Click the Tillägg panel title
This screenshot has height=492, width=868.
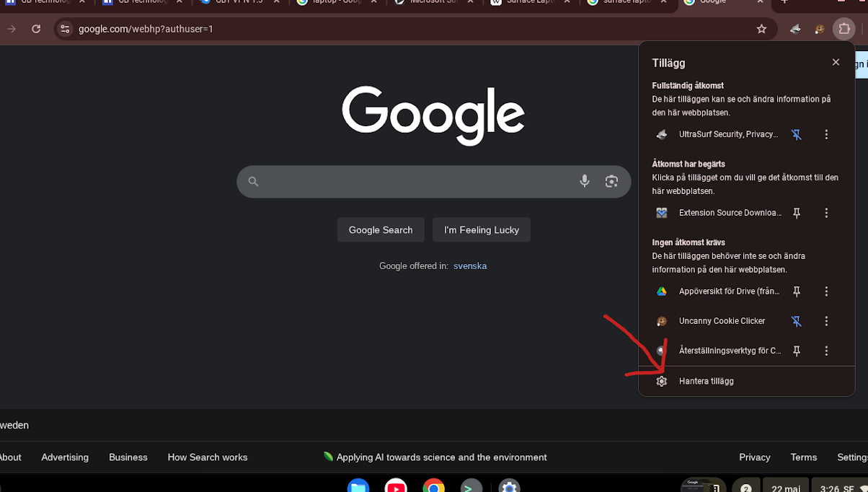[668, 63]
